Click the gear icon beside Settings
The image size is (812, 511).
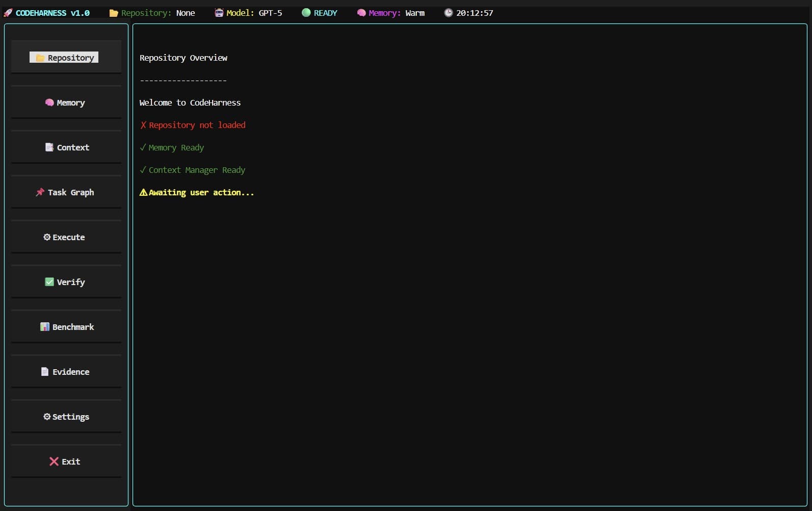(x=47, y=417)
